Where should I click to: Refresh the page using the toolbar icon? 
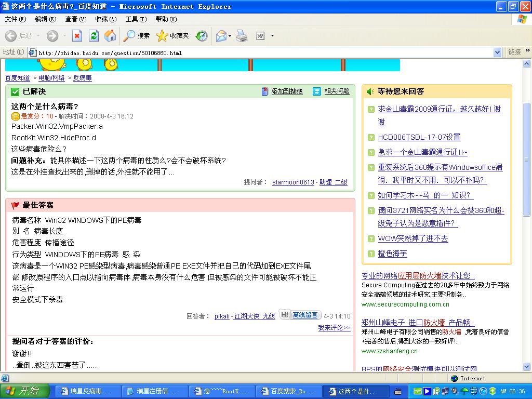coord(94,36)
